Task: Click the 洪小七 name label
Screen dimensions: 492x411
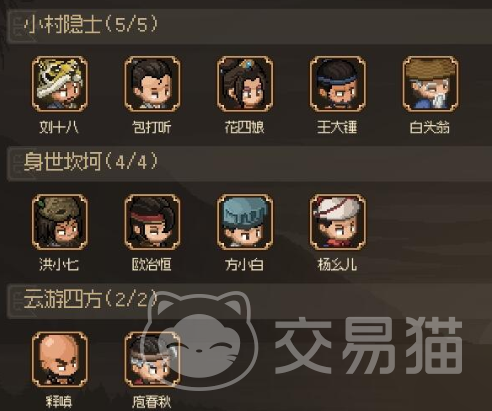Action: (59, 265)
